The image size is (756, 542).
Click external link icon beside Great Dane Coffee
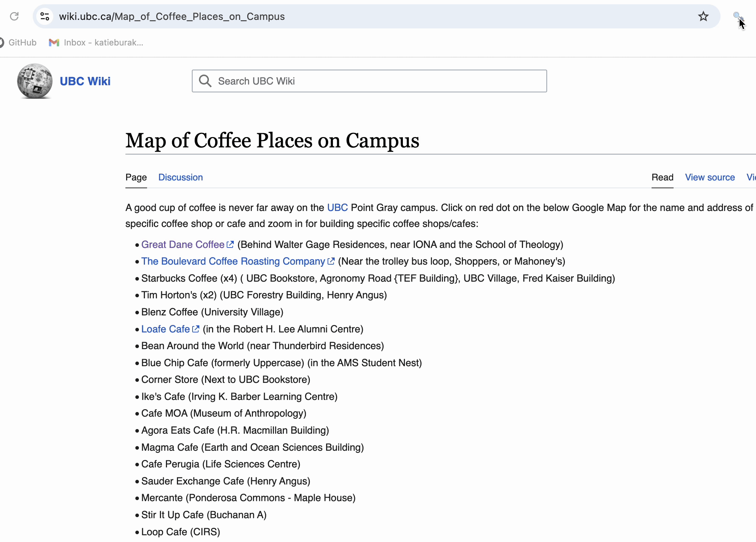230,244
